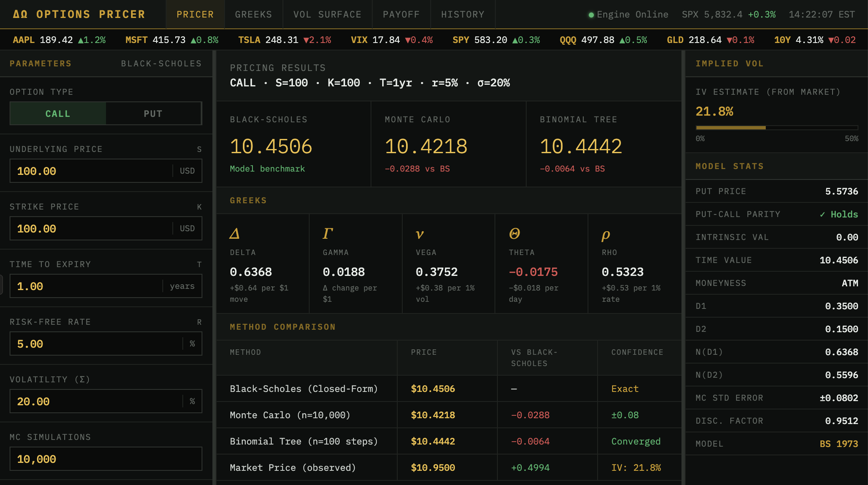Viewport: 868px width, 485px height.
Task: Click the Vega Greek symbol icon
Action: [420, 234]
